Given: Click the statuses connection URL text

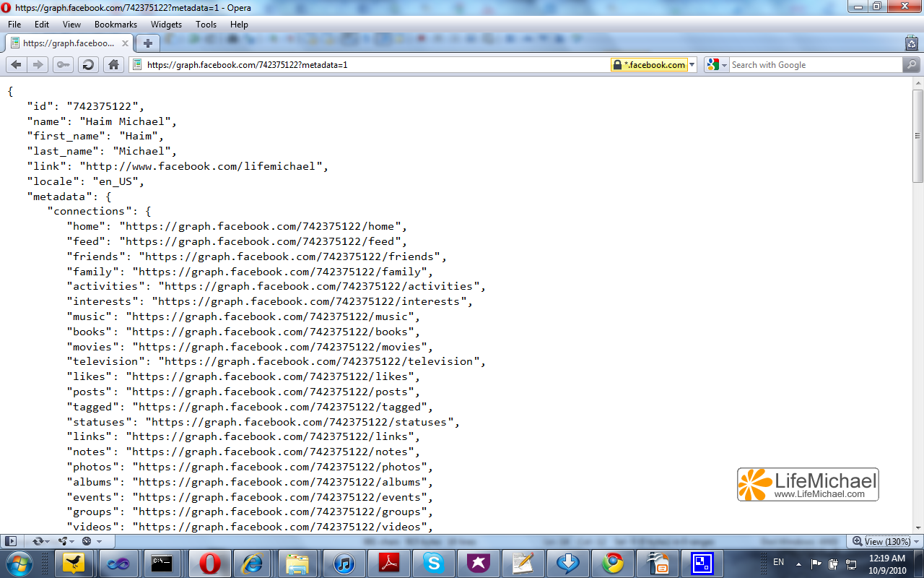Looking at the screenshot, I should click(x=300, y=422).
